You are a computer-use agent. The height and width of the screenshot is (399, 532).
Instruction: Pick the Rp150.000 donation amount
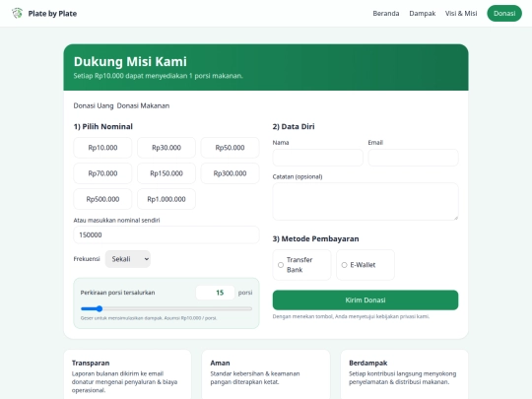[x=166, y=173]
